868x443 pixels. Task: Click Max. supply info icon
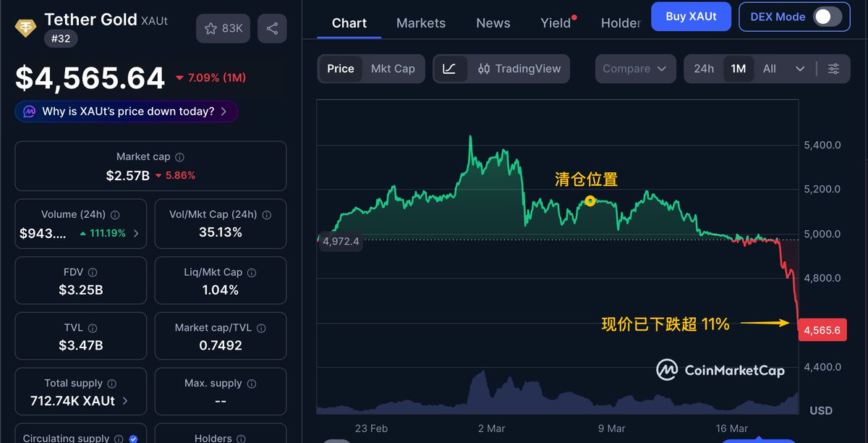pyautogui.click(x=252, y=383)
